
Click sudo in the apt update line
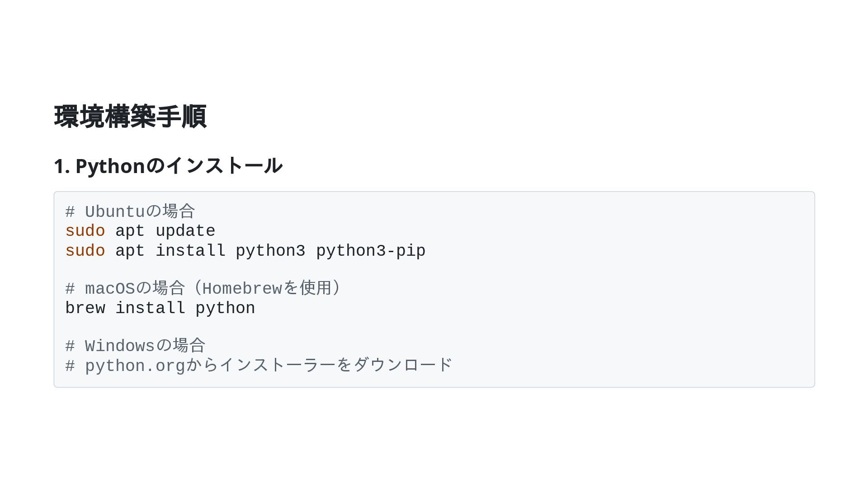tap(85, 231)
